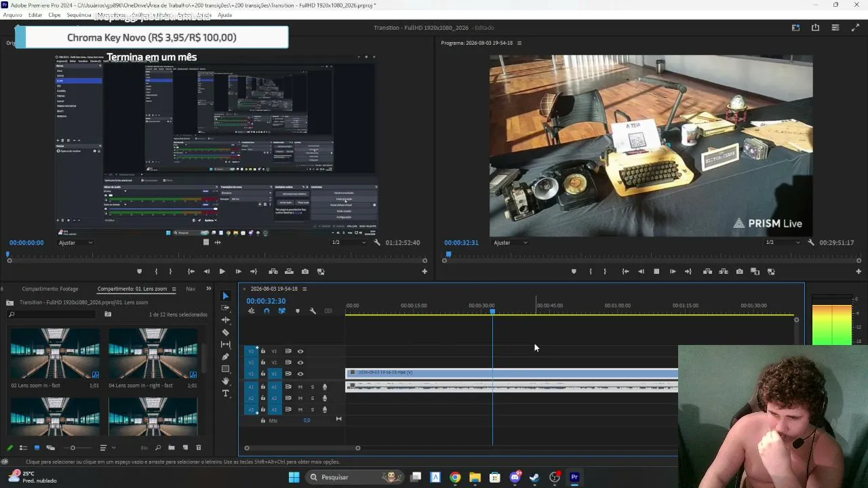Solo audio track A3
The width and height of the screenshot is (868, 488).
point(313,409)
